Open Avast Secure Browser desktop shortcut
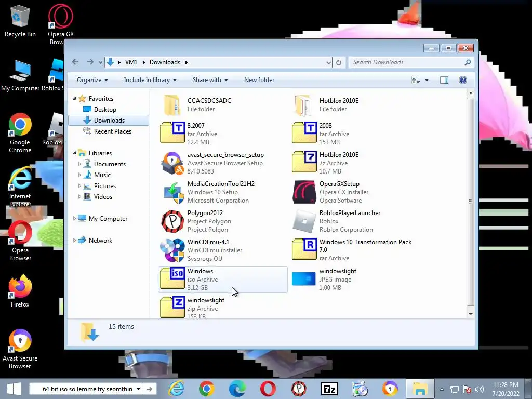The image size is (532, 399). pos(20,349)
